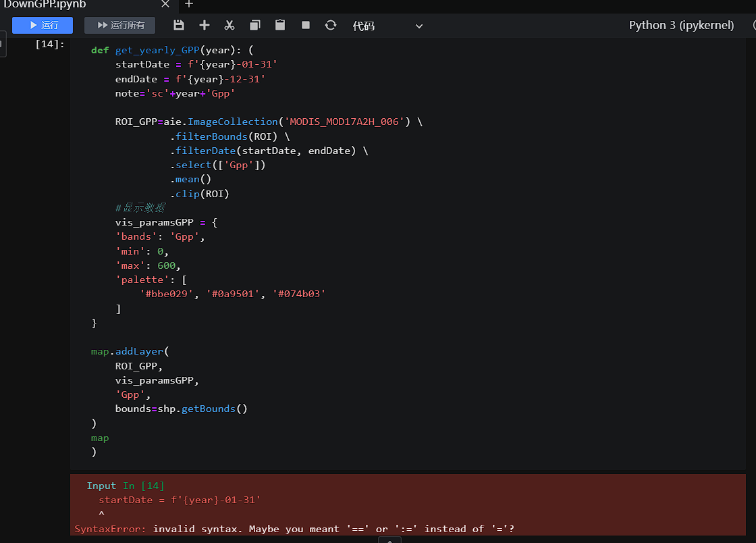Save the notebook with the disk icon
Screen dimensions: 756x543
pos(179,25)
